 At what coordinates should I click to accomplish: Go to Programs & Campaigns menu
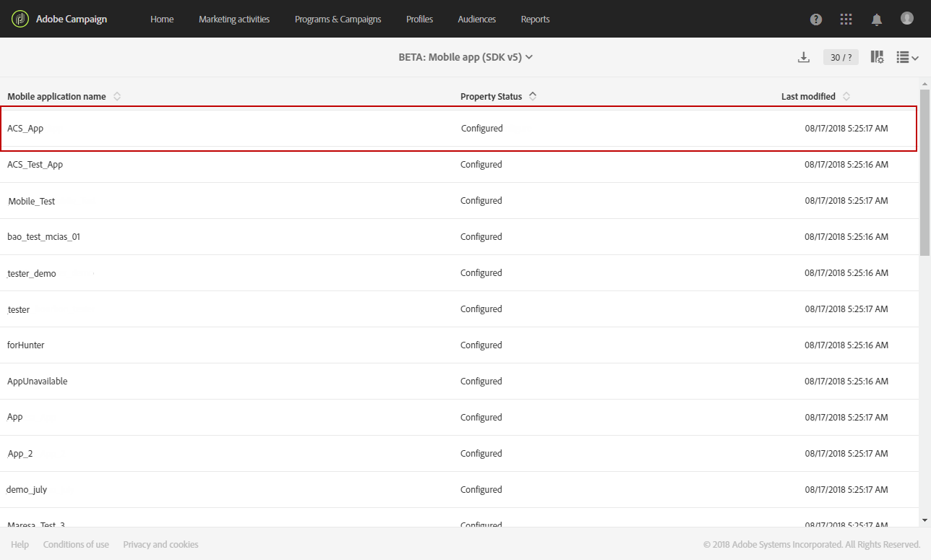pyautogui.click(x=338, y=19)
